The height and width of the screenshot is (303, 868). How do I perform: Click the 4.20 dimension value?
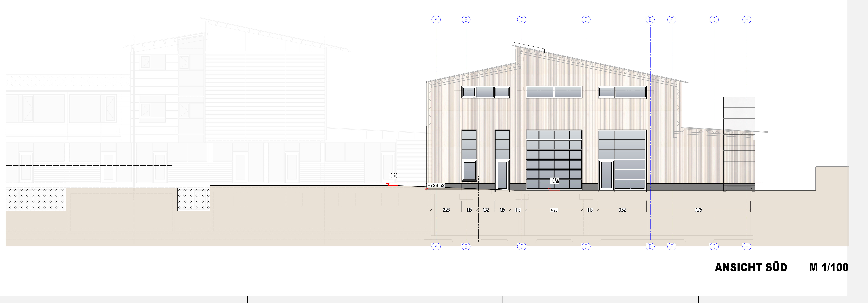pyautogui.click(x=554, y=210)
